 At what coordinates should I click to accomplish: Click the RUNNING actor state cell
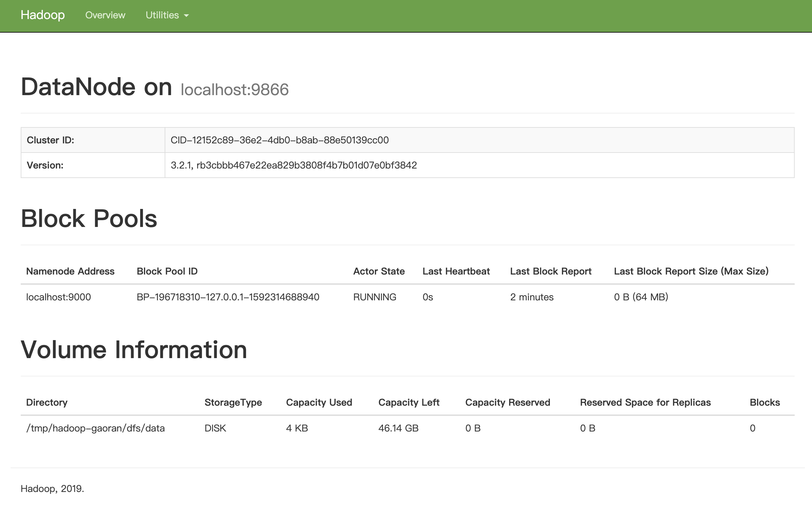click(375, 297)
